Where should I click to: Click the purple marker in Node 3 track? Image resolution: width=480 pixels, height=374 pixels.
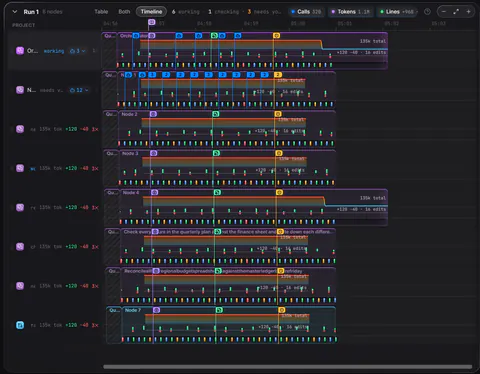(x=153, y=153)
